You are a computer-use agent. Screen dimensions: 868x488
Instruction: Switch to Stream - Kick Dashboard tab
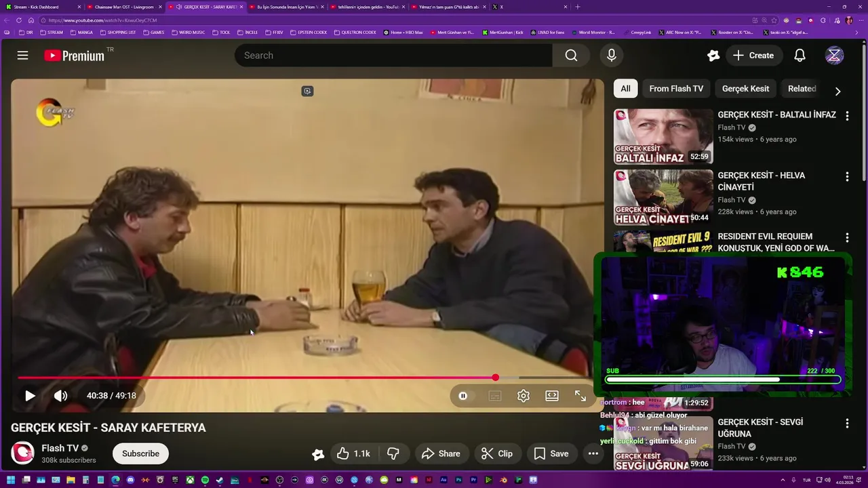[42, 7]
